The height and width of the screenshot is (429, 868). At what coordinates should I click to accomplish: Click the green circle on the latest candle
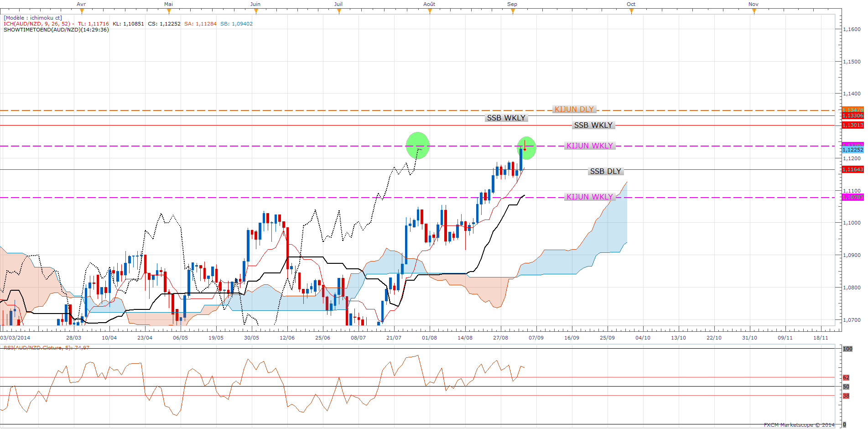click(x=527, y=148)
